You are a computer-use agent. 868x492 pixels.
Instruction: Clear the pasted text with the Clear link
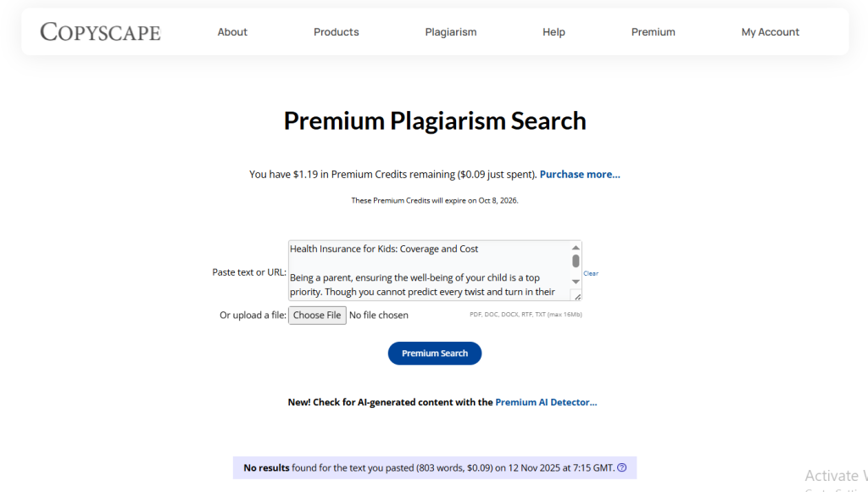click(591, 273)
